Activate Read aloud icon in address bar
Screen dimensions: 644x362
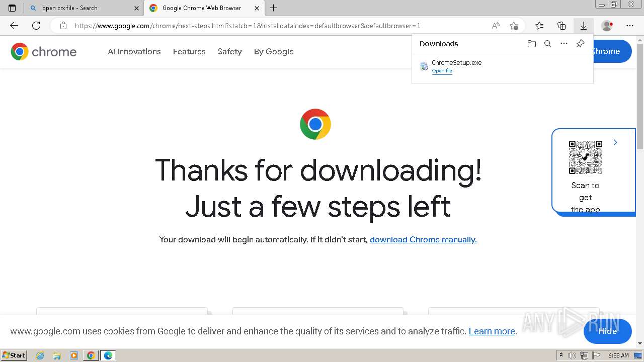(x=496, y=26)
